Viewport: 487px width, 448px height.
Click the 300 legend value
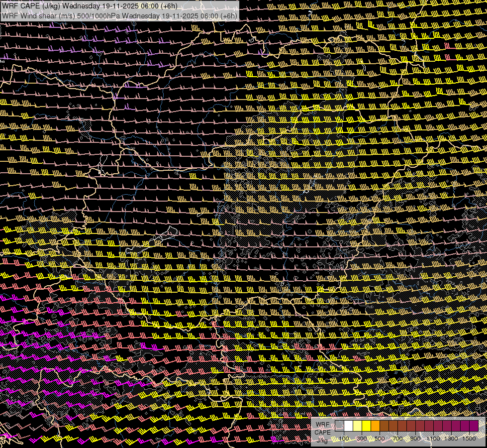[362, 439]
